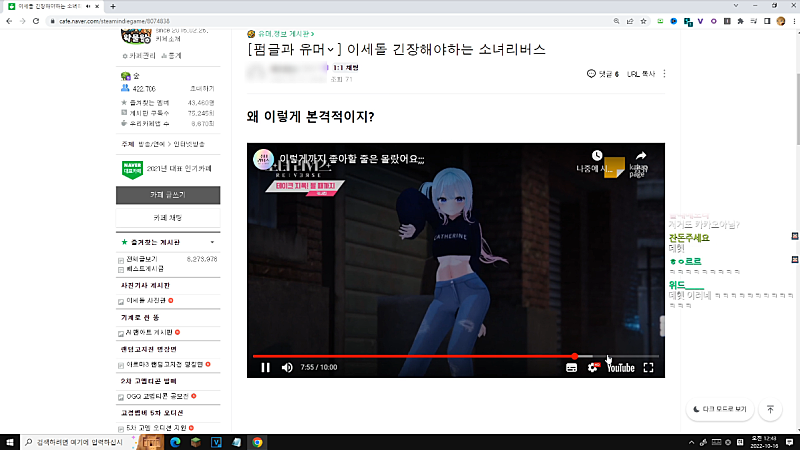Click 초대하기 invite link
The image size is (800, 450).
[x=202, y=89]
